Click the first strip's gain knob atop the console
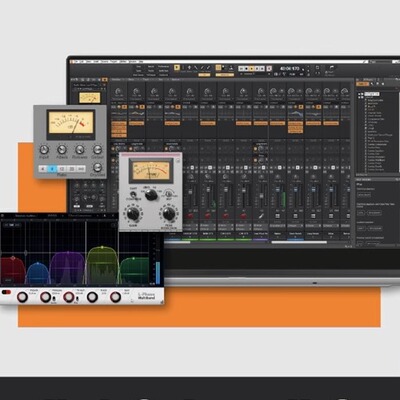Screen dimensions: 400x400 117,91
